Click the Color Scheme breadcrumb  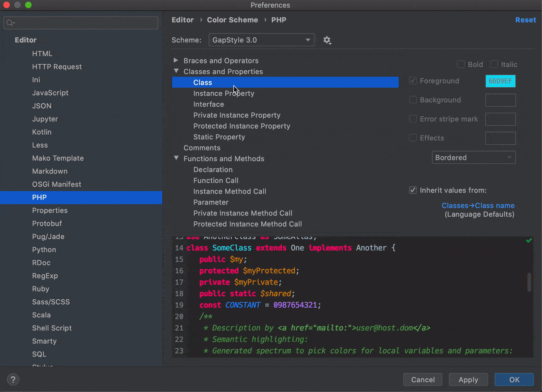click(232, 20)
